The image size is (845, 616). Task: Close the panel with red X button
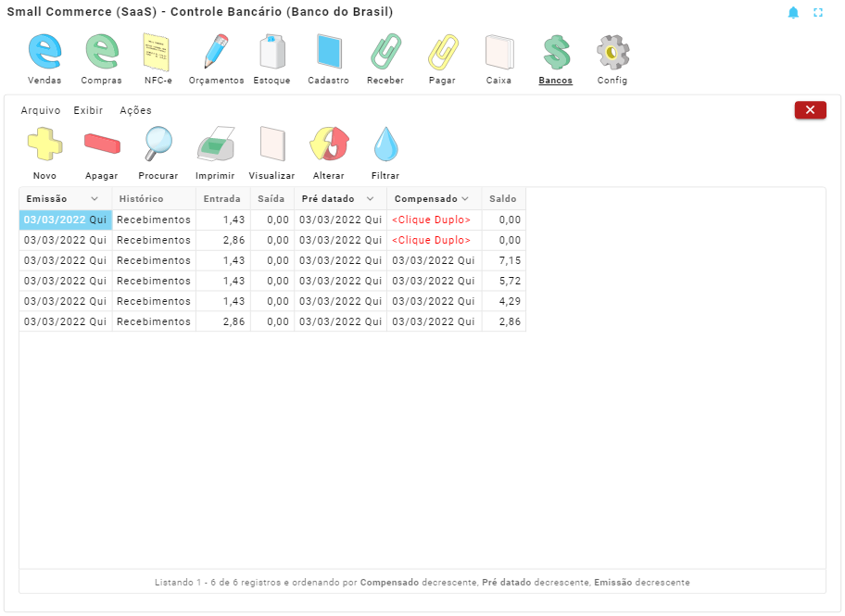click(810, 110)
